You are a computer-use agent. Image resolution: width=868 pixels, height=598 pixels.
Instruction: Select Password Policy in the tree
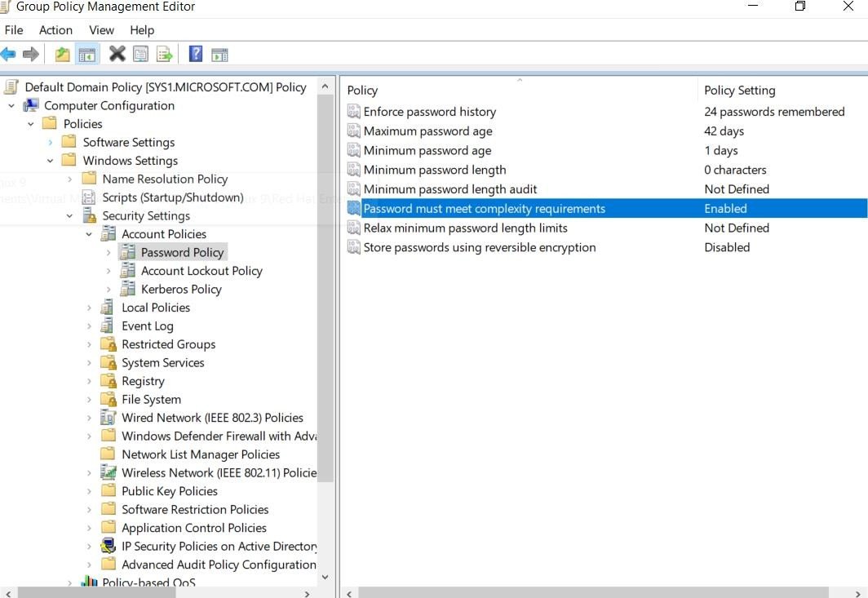click(x=182, y=252)
